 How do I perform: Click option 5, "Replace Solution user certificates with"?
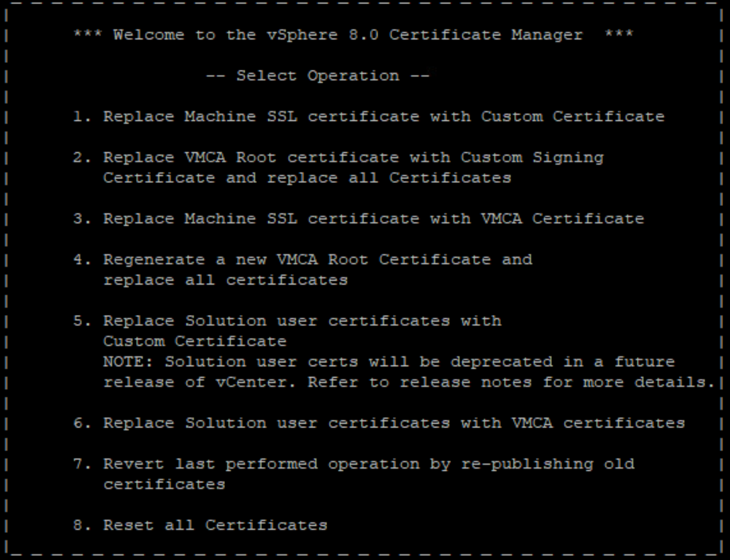coord(287,321)
